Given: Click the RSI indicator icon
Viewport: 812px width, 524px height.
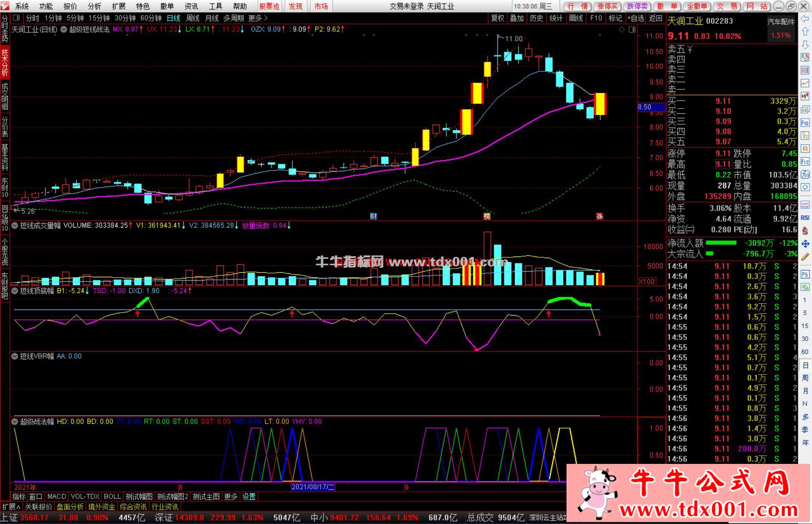Looking at the screenshot, I should (805, 217).
